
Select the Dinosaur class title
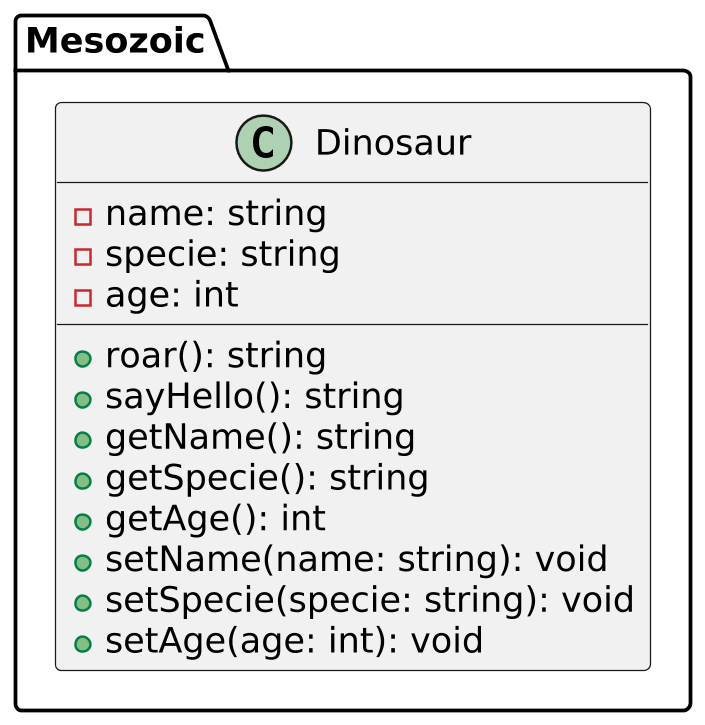(x=392, y=144)
